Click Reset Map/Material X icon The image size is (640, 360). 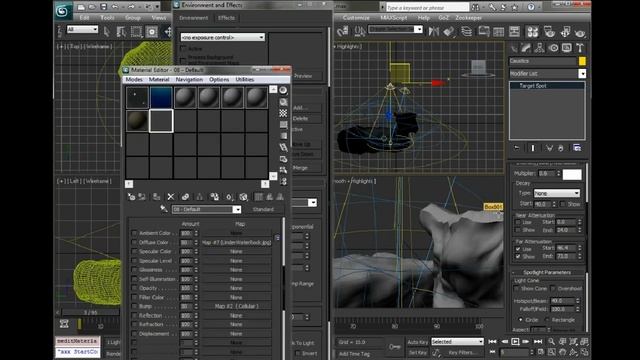click(x=171, y=197)
